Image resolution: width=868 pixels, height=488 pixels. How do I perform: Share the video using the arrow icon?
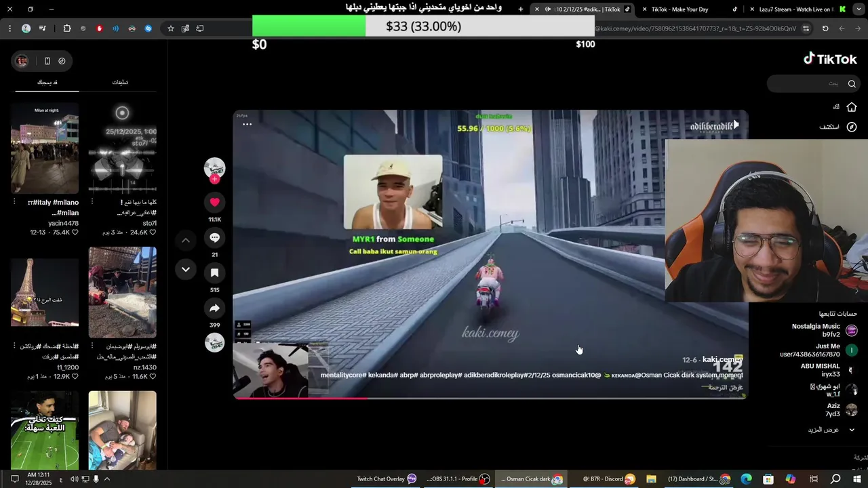click(x=214, y=308)
